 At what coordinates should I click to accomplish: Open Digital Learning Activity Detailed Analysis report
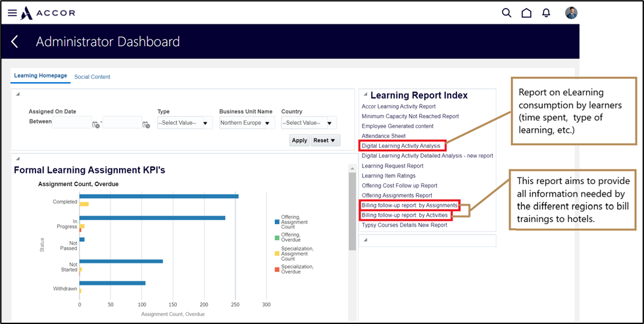tap(427, 156)
